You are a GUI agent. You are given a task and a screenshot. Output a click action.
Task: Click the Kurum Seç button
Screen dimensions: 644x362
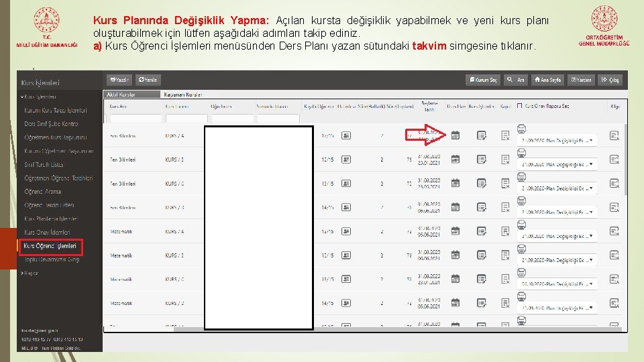pos(483,80)
